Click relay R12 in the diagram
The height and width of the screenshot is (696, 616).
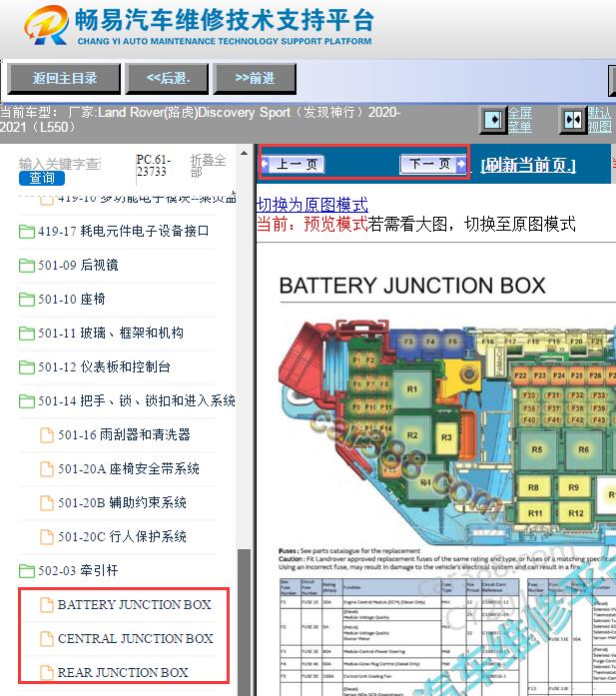pos(576,513)
